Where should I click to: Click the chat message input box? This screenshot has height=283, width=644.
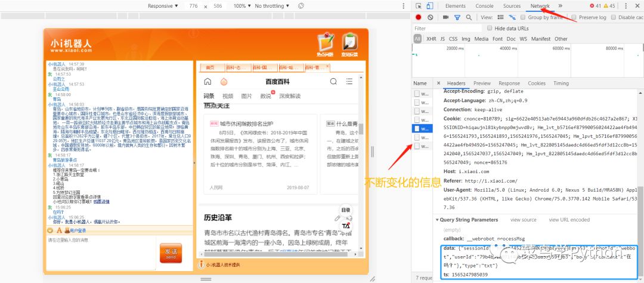[x=101, y=253]
